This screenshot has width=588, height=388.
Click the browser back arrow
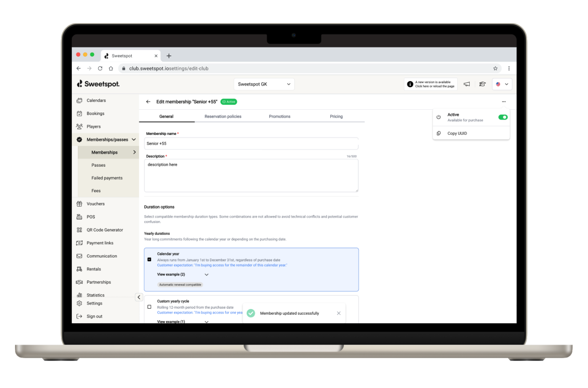[79, 68]
